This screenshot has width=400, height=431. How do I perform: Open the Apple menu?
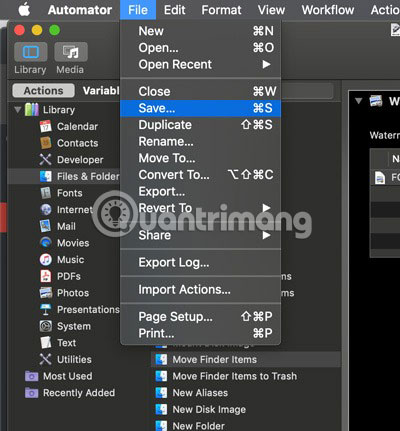[x=24, y=10]
